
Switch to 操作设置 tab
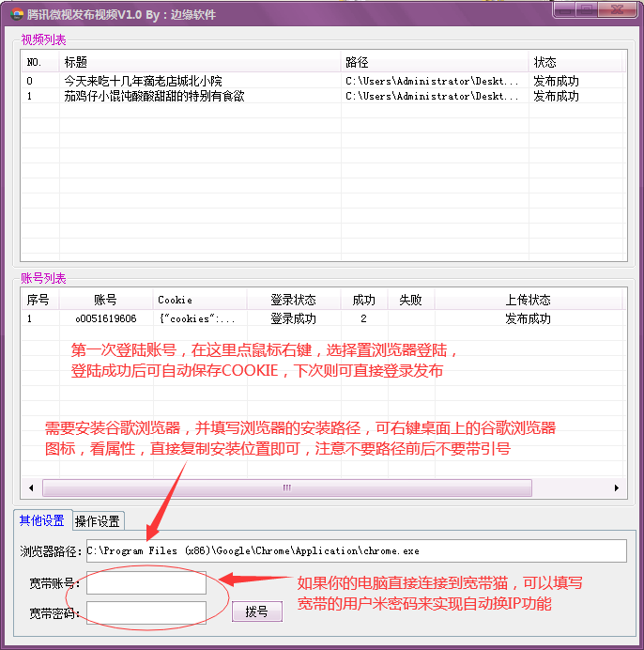(98, 520)
